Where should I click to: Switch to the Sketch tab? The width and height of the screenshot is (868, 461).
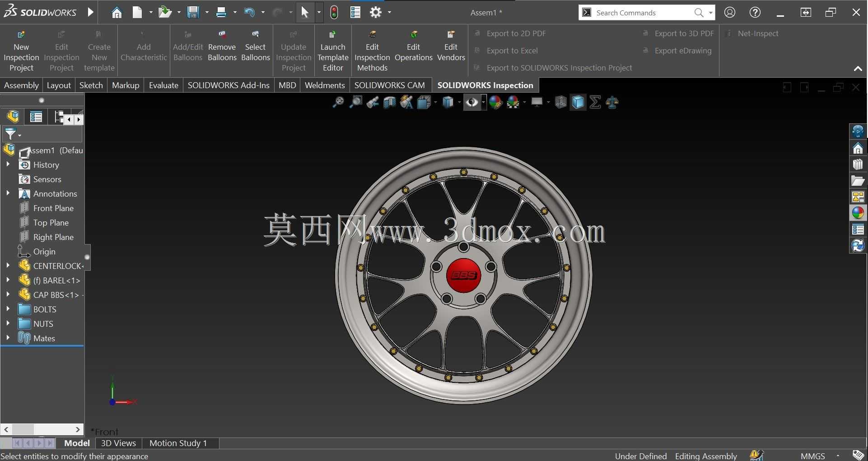click(91, 85)
